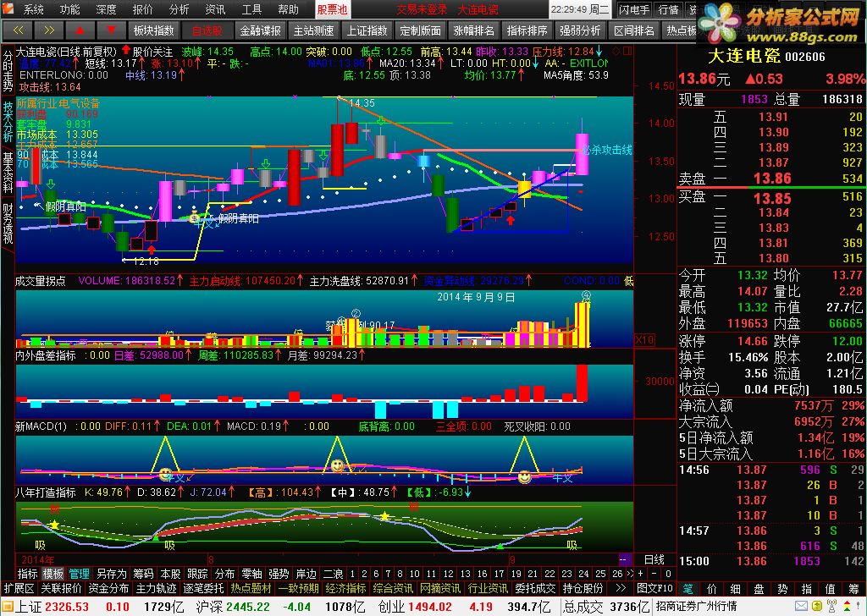Click the + button beside the template tabs

pyautogui.click(x=641, y=574)
